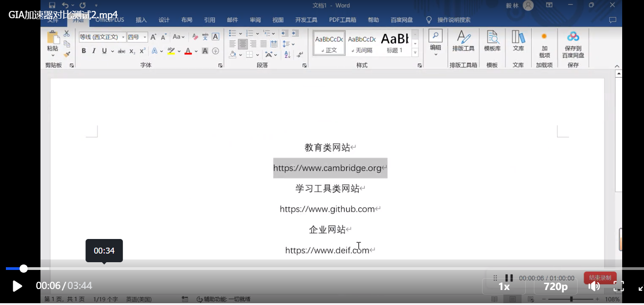Open the font name combo box 等线
The height and width of the screenshot is (305, 644).
[x=102, y=37]
